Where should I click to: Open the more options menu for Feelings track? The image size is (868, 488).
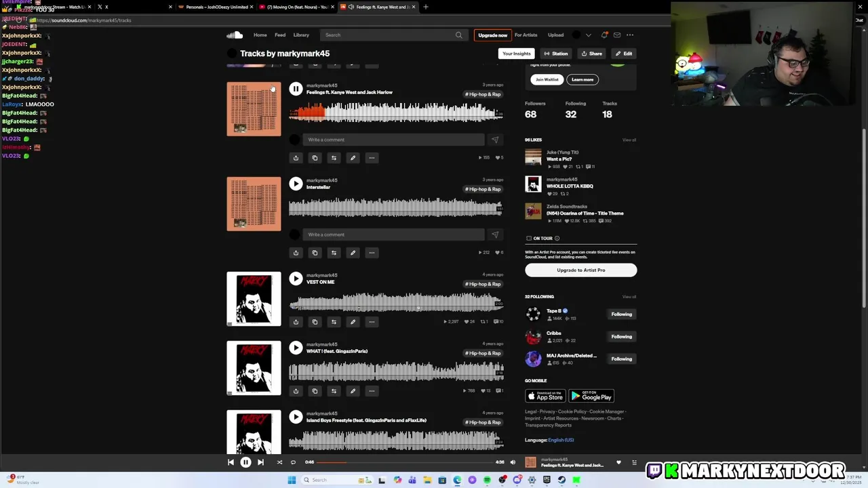pyautogui.click(x=372, y=158)
